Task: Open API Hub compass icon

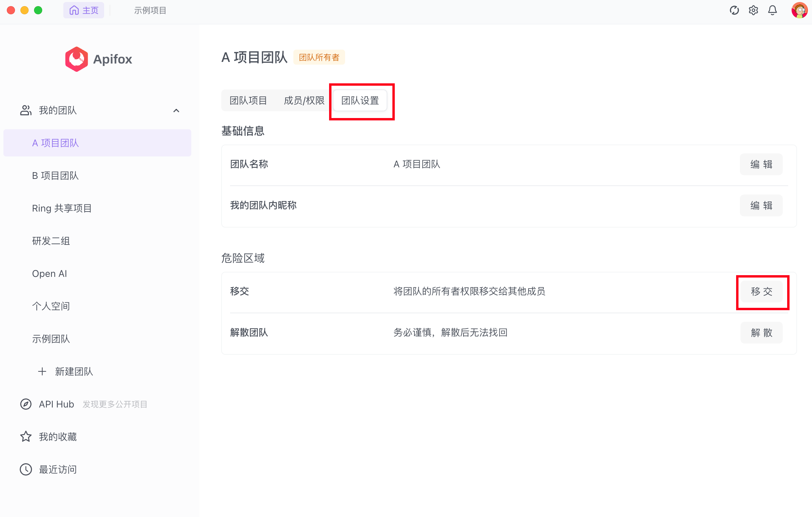Action: pyautogui.click(x=26, y=404)
